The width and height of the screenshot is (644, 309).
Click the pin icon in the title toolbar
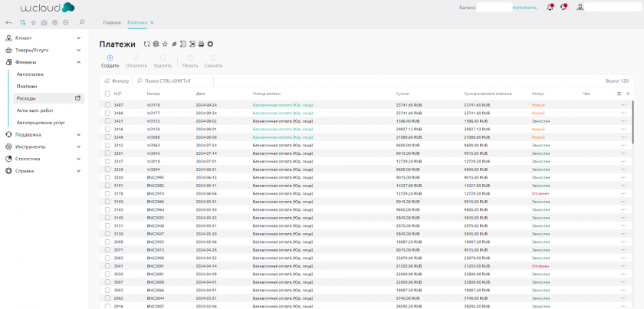[173, 44]
